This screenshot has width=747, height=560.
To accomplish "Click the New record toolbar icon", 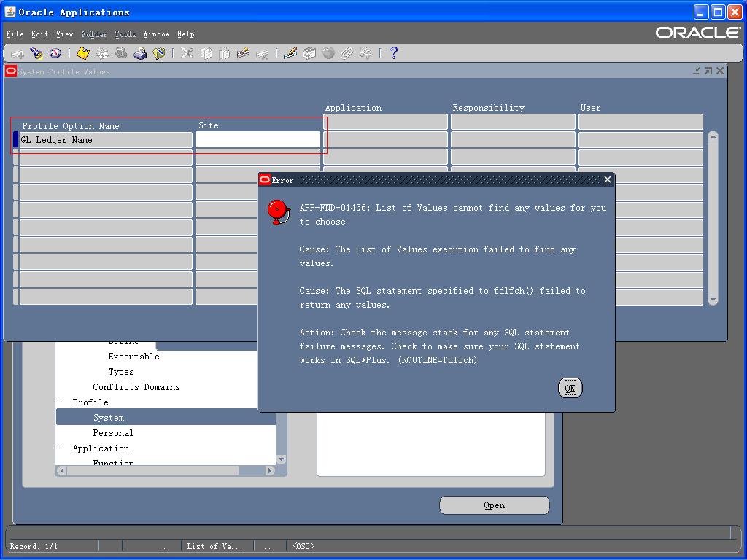I will point(18,53).
